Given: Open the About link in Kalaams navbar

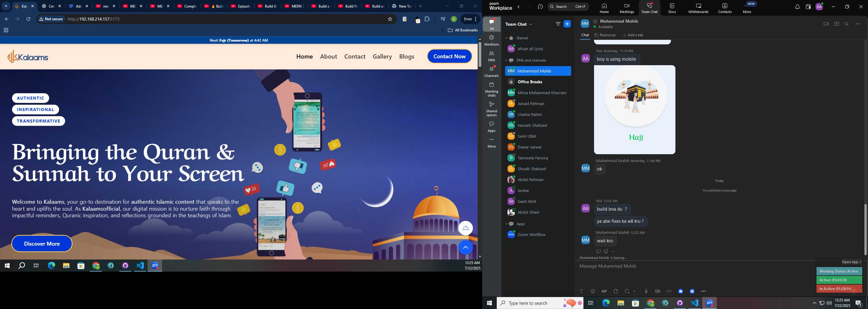Looking at the screenshot, I should [x=329, y=56].
